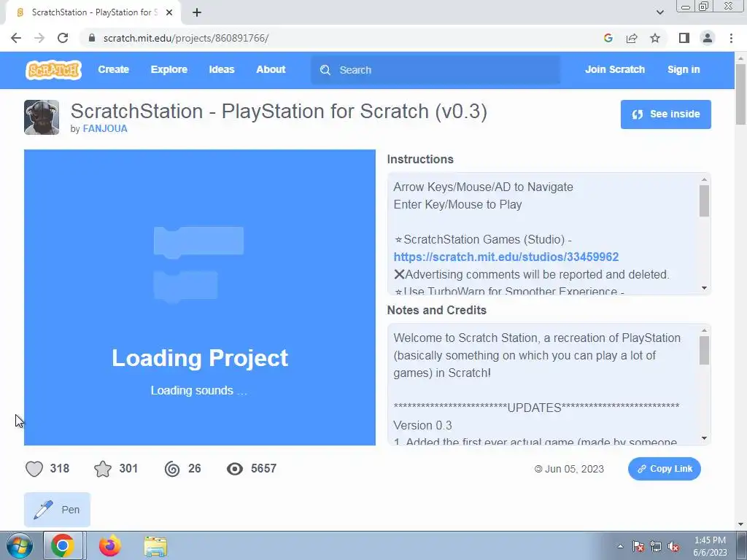Click the address bar URL
The width and height of the screenshot is (747, 560).
click(186, 38)
